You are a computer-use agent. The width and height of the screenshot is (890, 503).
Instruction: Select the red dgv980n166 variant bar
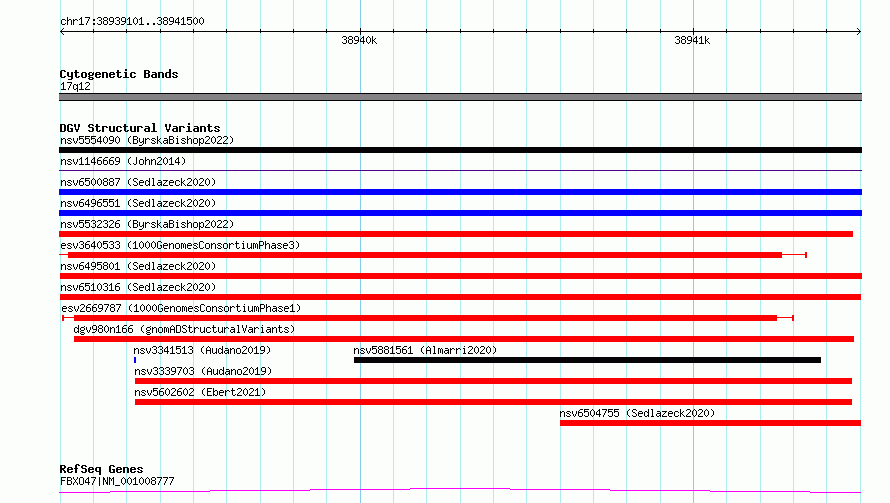[464, 339]
